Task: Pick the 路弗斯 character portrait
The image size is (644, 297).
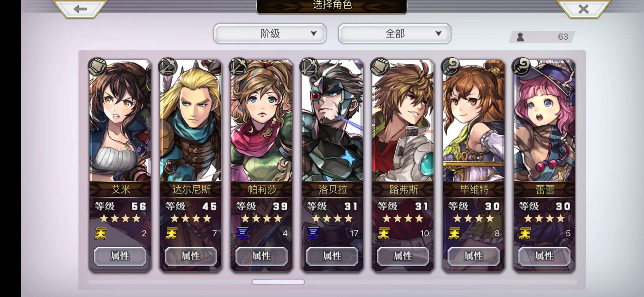Action: tap(403, 121)
